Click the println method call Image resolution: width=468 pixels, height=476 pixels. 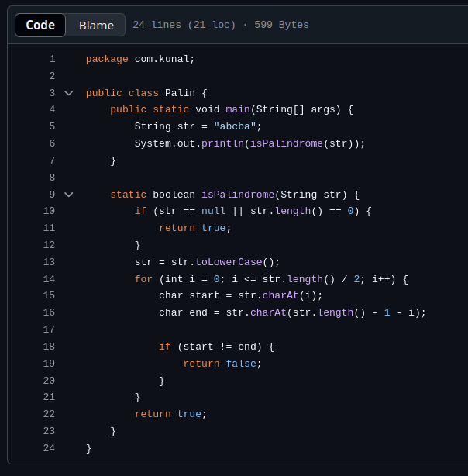point(222,143)
